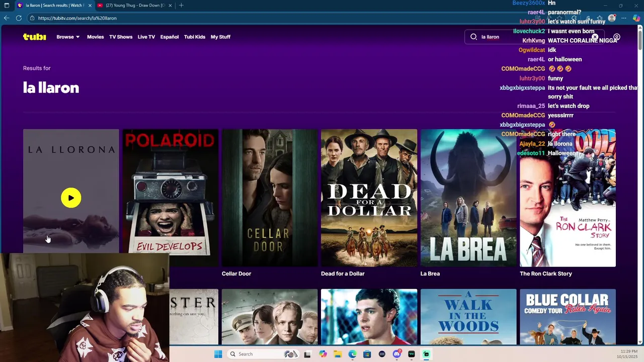Open Edge Settings and more ellipsis
644x362 pixels.
tap(624, 18)
